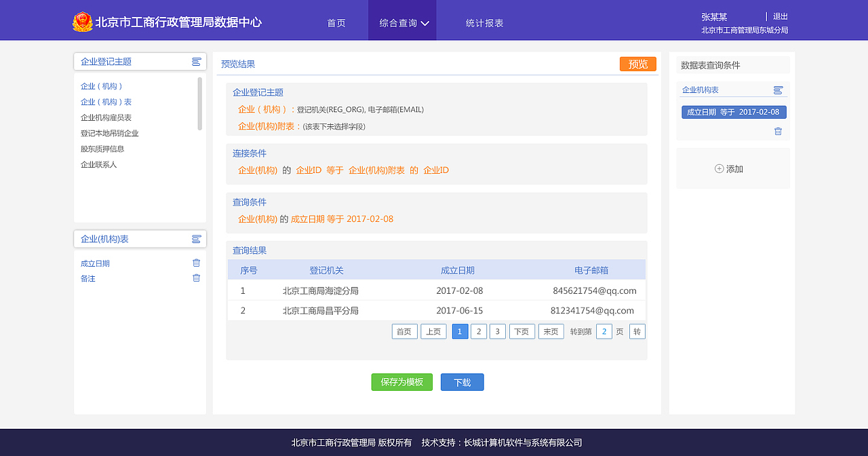Select 企业联系人 in the list
The height and width of the screenshot is (456, 868).
point(99,164)
